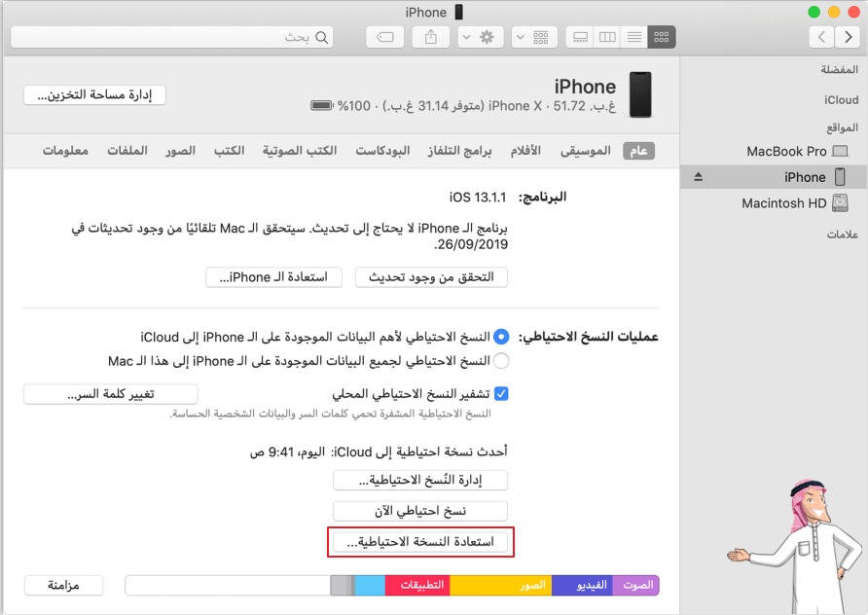Switch to list view
The image size is (868, 615).
(x=634, y=37)
